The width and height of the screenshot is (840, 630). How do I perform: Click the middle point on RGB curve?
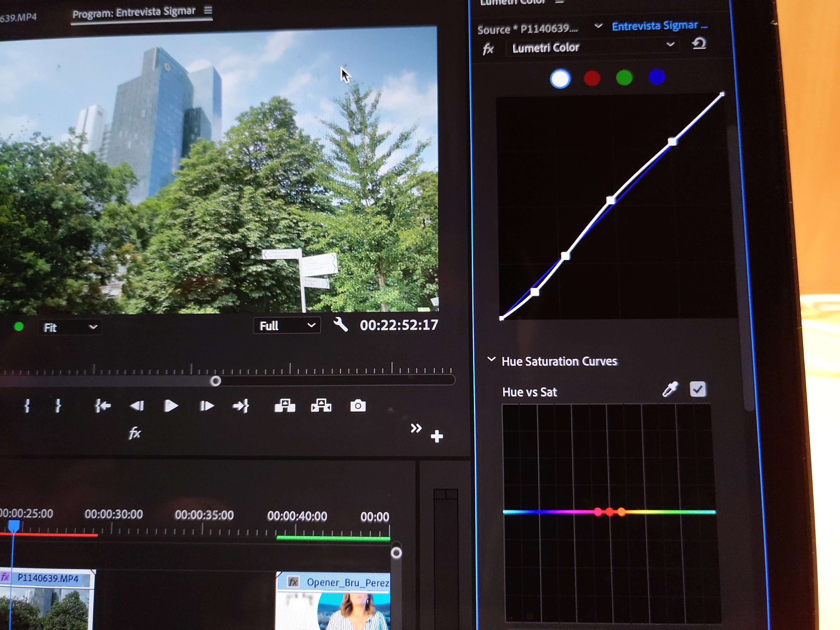[610, 200]
